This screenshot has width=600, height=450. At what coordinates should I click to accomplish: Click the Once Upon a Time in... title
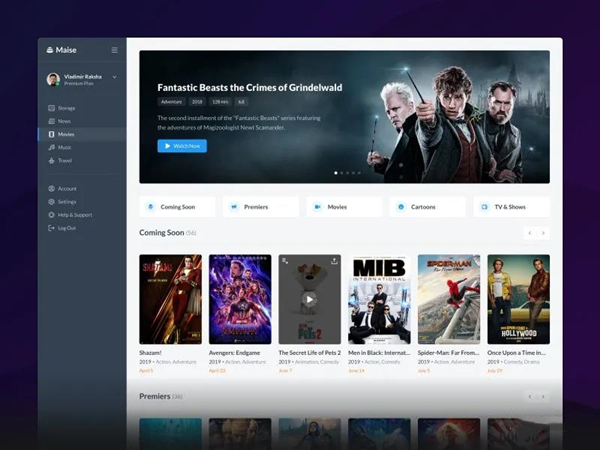coord(517,353)
